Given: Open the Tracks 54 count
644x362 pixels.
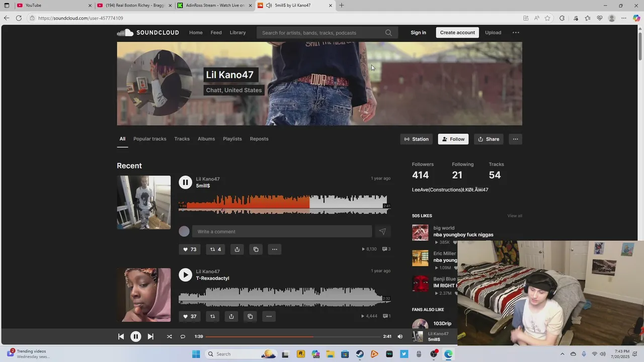Looking at the screenshot, I should (496, 171).
